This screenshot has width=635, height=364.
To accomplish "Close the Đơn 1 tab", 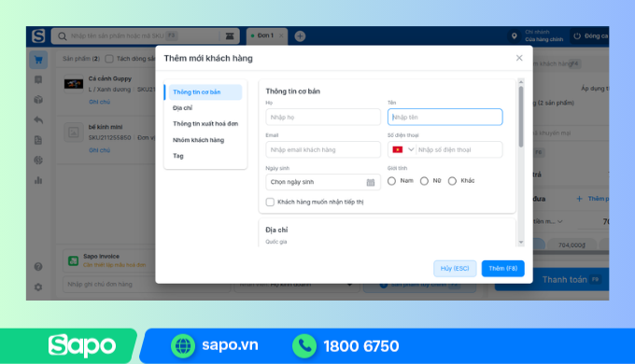I will [281, 35].
